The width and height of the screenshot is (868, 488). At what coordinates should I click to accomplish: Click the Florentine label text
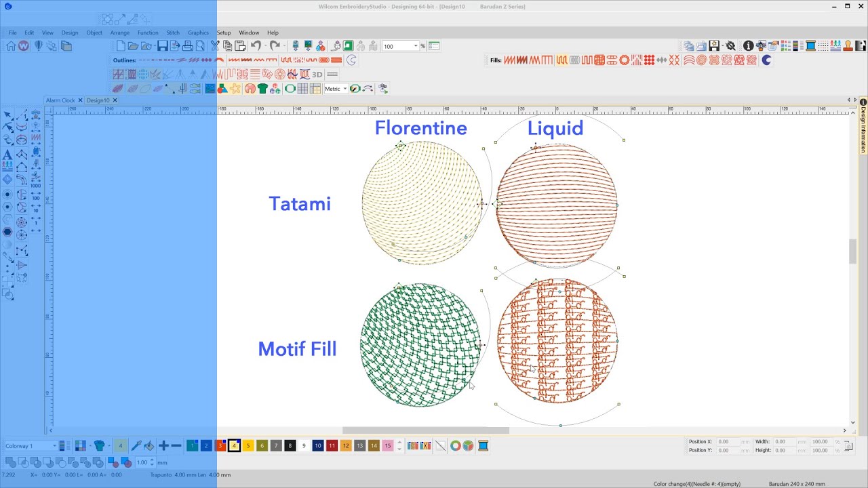(420, 128)
